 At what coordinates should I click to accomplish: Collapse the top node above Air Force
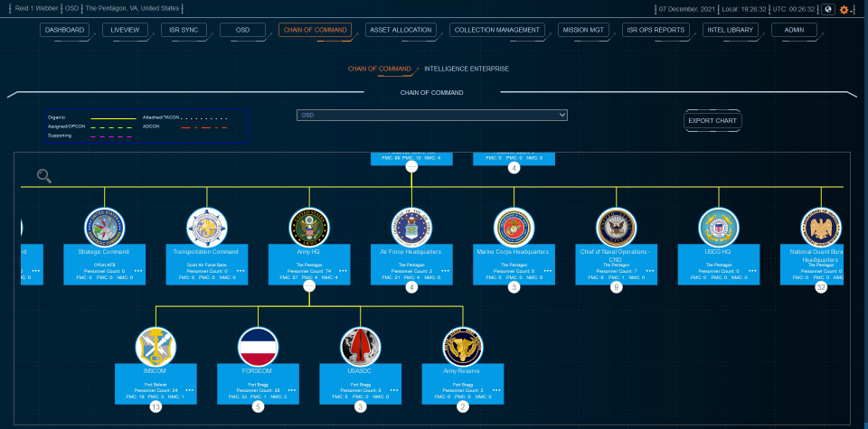[x=411, y=167]
